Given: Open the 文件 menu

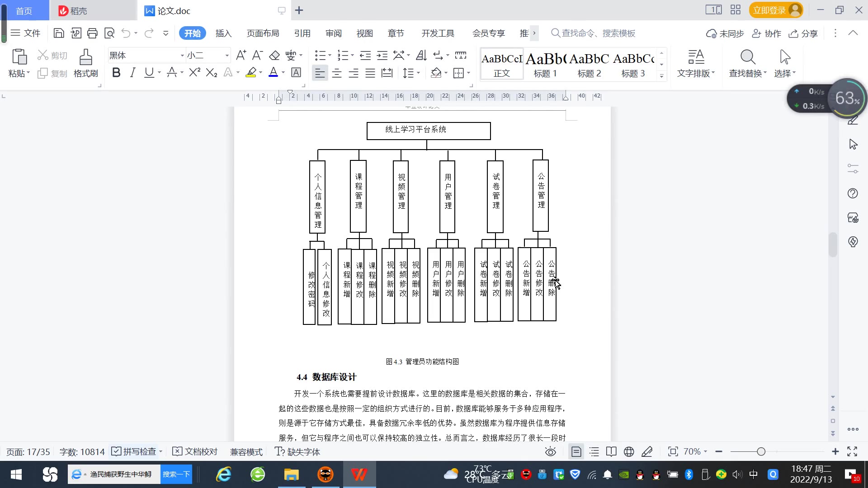Looking at the screenshot, I should pos(25,33).
